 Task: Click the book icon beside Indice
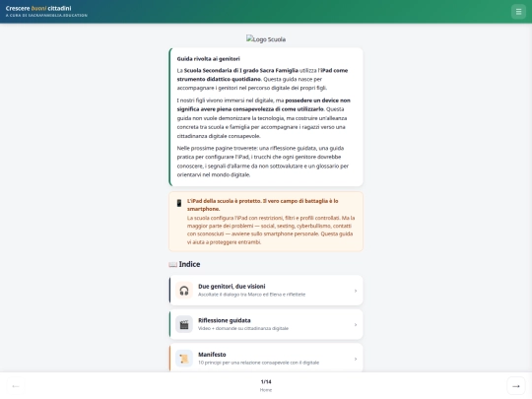tap(172, 264)
